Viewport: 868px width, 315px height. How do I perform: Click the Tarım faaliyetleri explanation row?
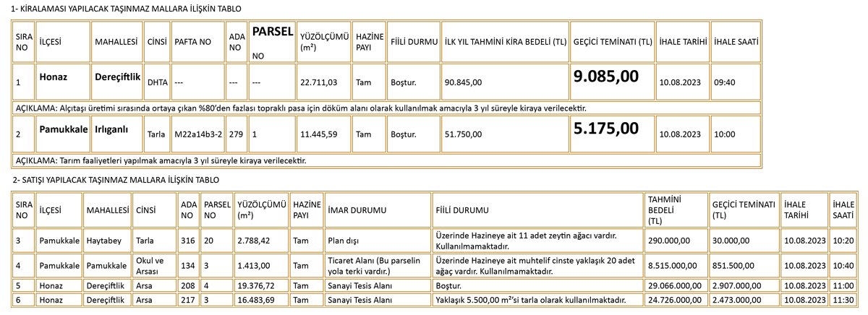(160, 160)
